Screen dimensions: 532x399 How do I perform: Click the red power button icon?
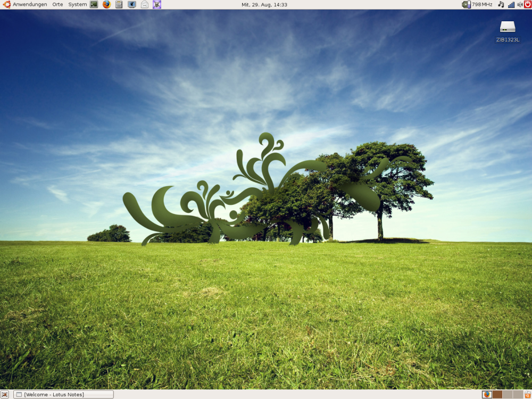527,4
